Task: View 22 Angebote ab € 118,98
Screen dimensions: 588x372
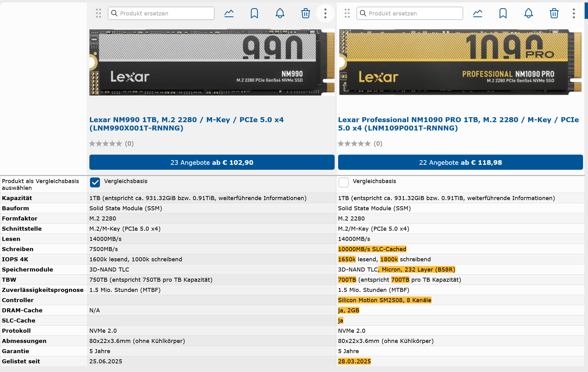Action: (461, 162)
